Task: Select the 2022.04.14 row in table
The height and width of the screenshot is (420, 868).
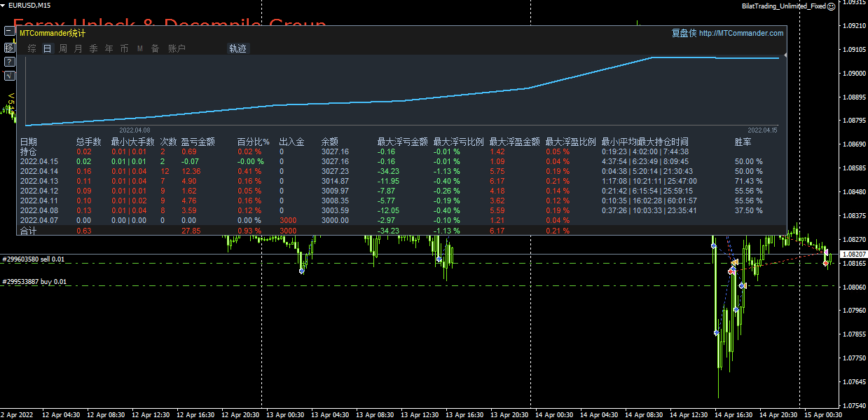Action: [39, 171]
